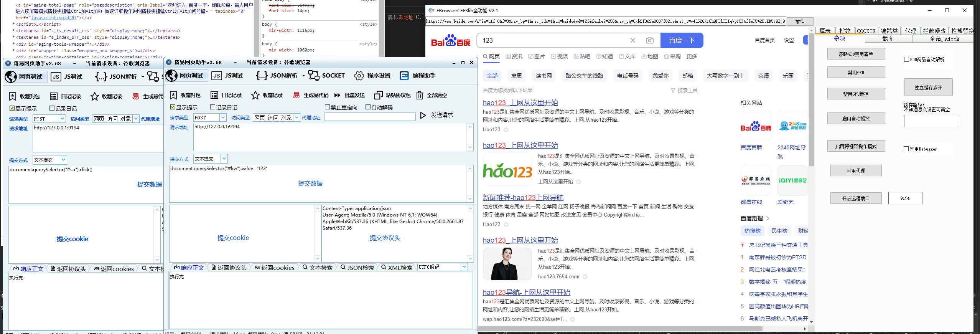Open 新闻推荐-hao123上网导航 result link
This screenshot has width=980, height=334.
click(x=523, y=197)
